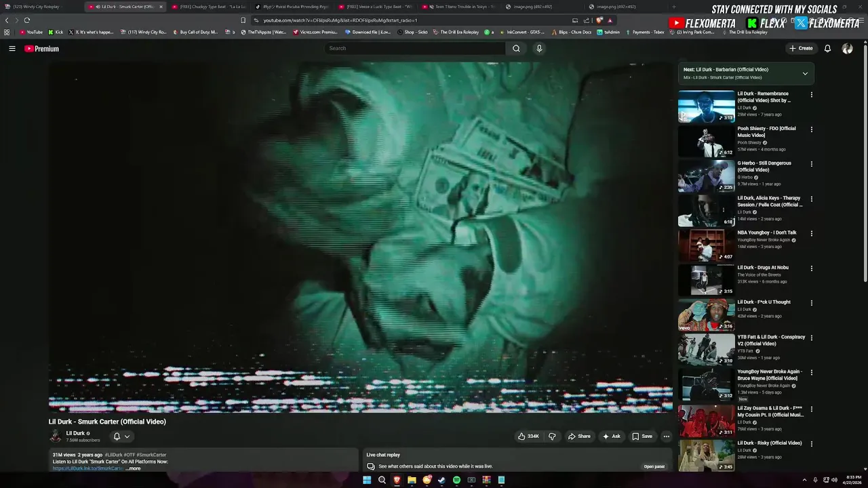The image size is (868, 488).
Task: Open Steam from the taskbar
Action: pos(441,480)
